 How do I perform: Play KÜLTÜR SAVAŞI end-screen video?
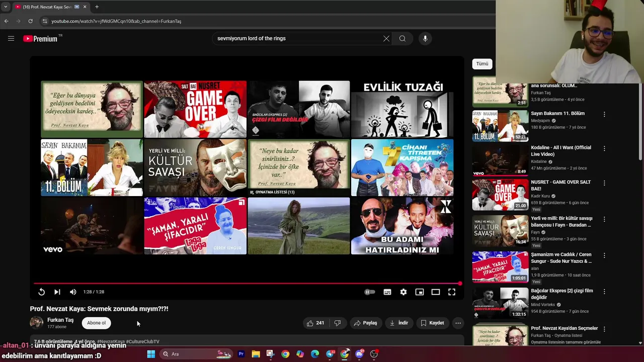(195, 167)
